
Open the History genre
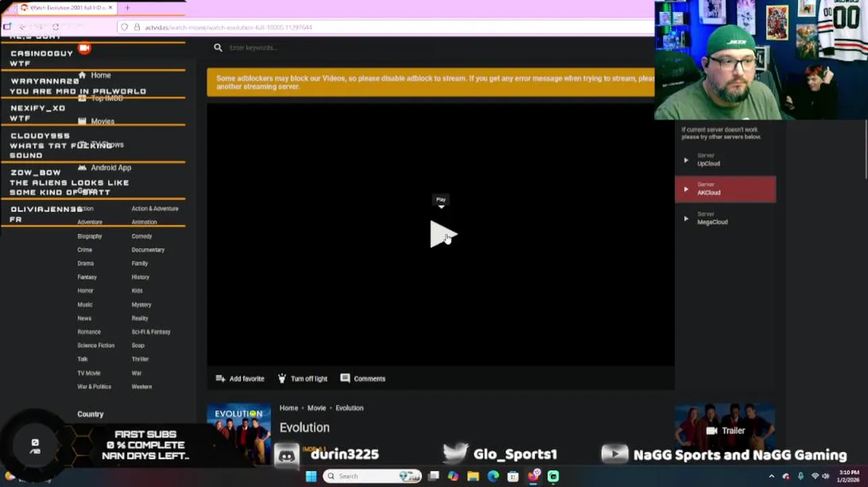[x=141, y=277]
